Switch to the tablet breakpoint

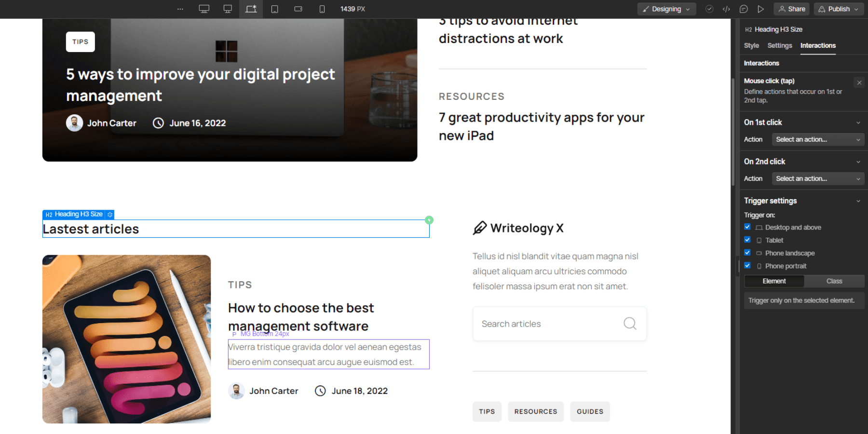tap(274, 9)
